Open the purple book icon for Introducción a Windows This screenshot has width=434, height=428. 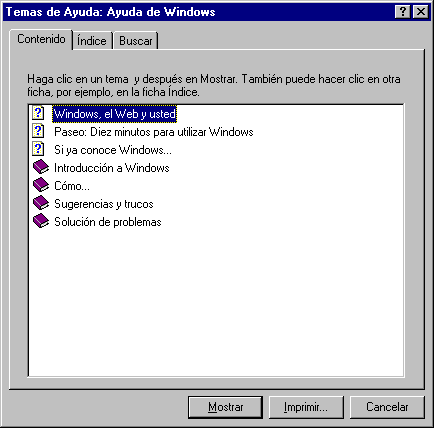[41, 167]
